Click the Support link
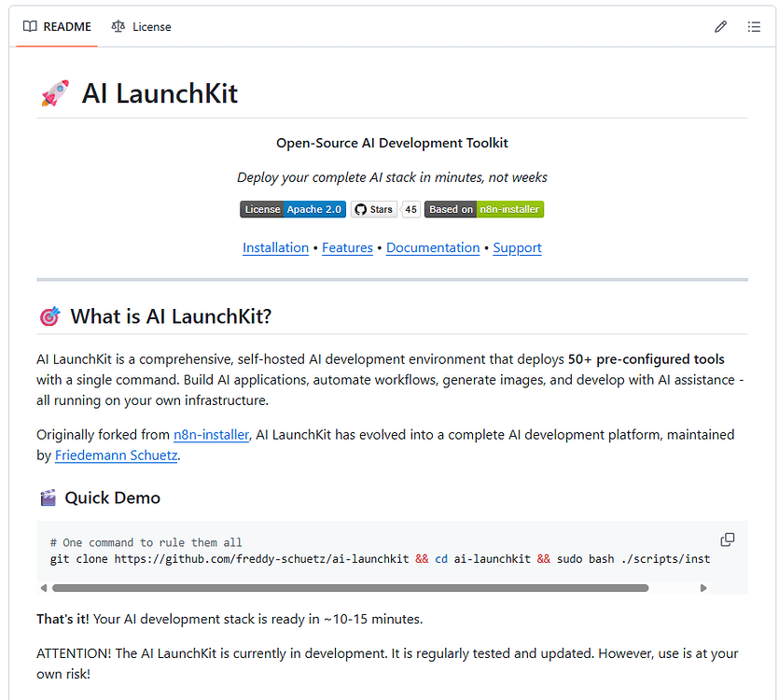Screen dimensions: 779x700 517,247
